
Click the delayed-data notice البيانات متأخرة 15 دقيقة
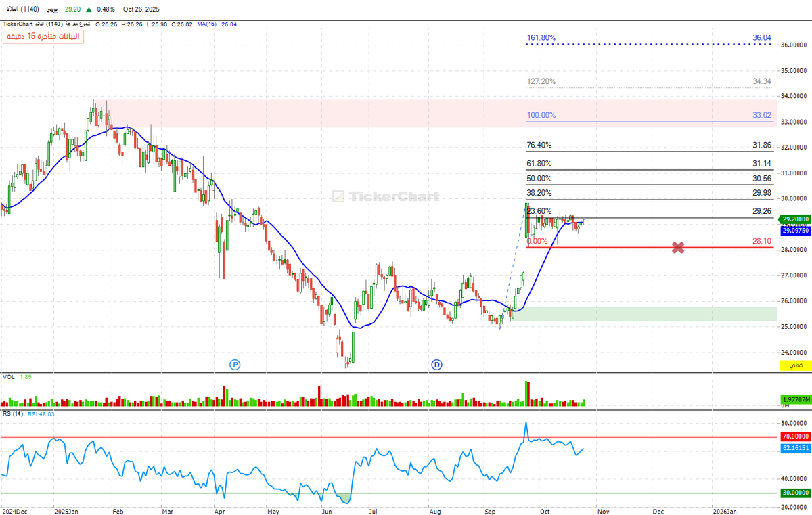point(43,37)
